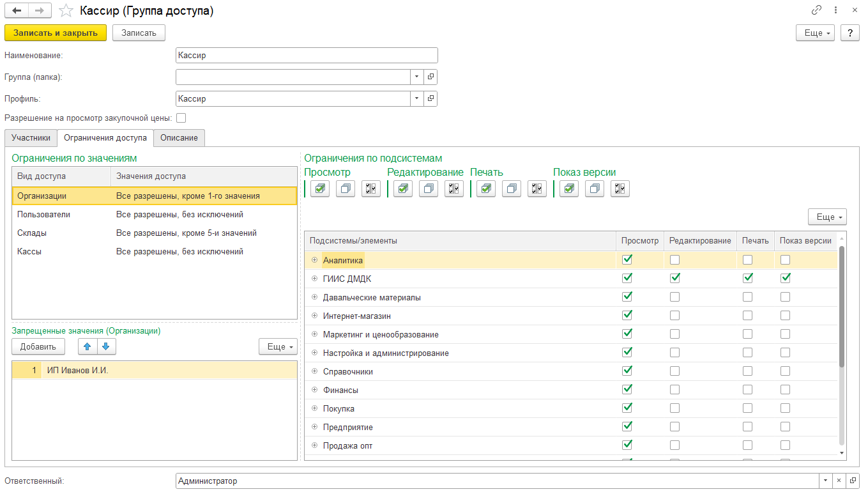Expand the ГИИС ДМДК subsystem node

(x=314, y=279)
